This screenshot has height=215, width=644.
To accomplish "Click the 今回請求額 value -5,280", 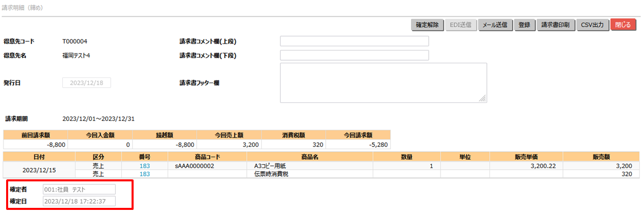I will pos(358,144).
